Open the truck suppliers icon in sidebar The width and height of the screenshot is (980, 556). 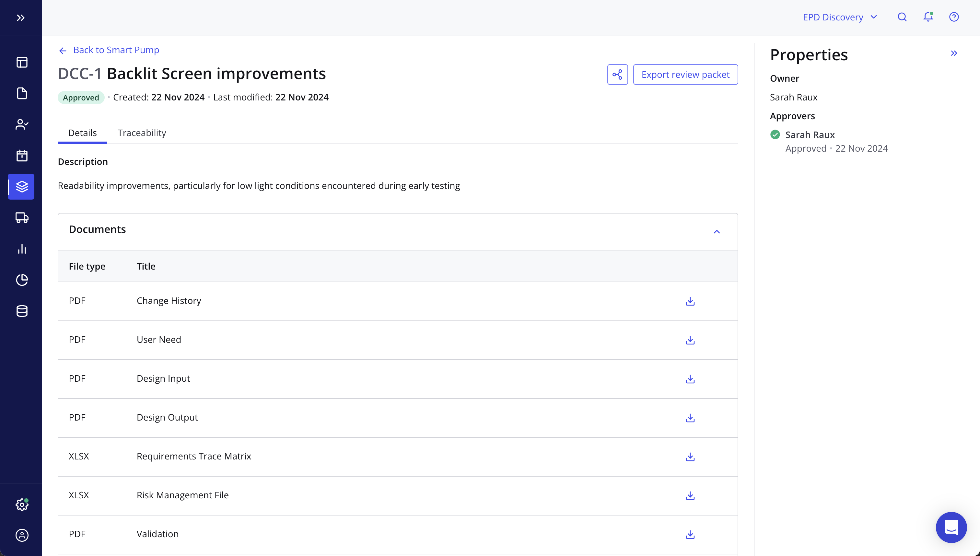point(22,218)
